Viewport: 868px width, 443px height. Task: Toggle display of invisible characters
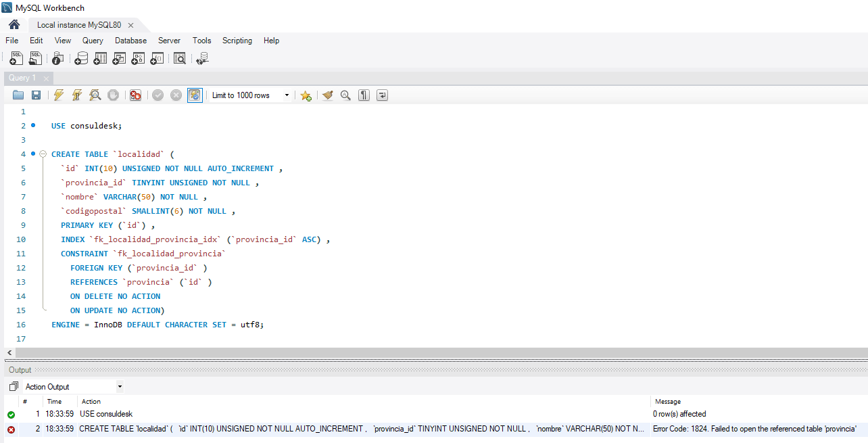click(x=363, y=95)
